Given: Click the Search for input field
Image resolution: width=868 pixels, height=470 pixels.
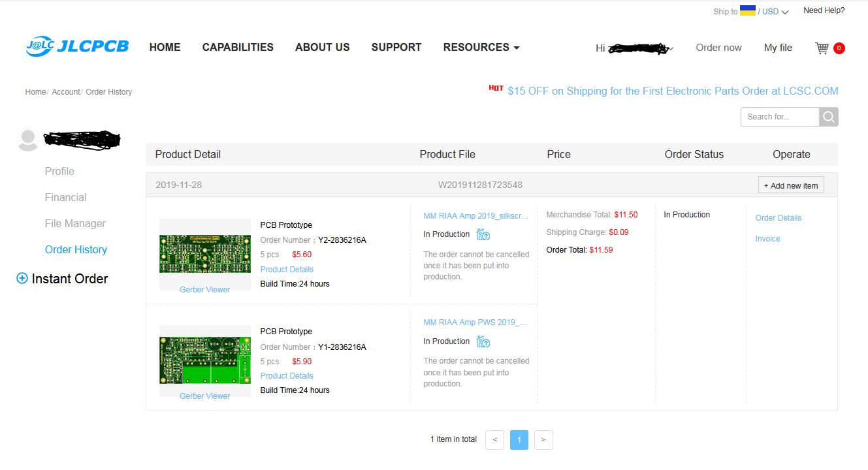Looking at the screenshot, I should [x=780, y=117].
